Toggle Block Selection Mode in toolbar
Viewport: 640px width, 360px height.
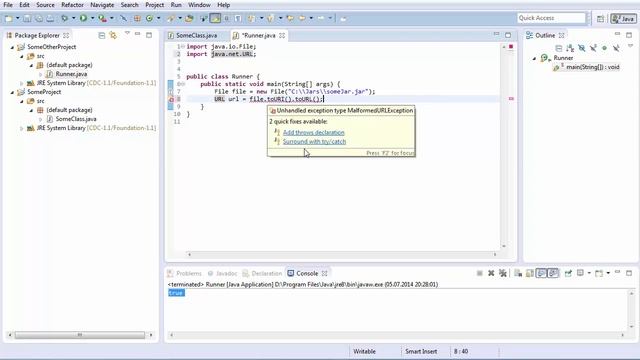pos(227,18)
